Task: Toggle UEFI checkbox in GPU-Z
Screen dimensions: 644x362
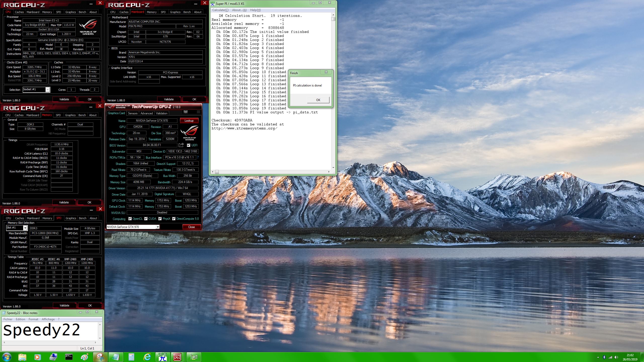Action: 188,145
